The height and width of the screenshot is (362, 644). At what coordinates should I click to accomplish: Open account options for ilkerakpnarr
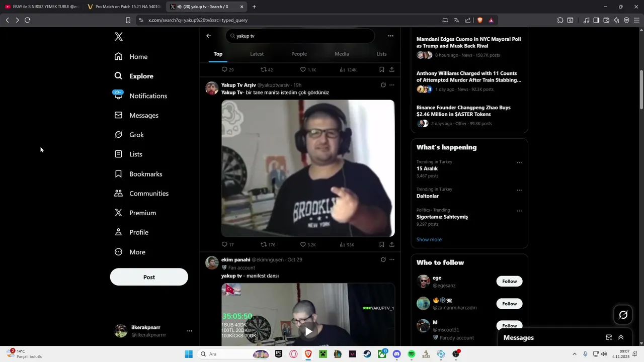189,331
